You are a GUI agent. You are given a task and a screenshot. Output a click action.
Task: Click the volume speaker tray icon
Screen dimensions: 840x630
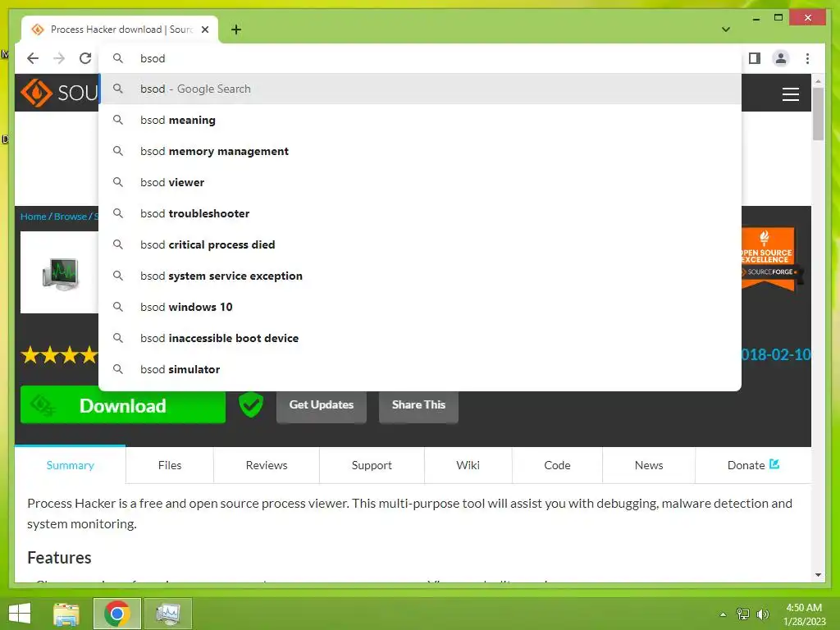tap(762, 614)
